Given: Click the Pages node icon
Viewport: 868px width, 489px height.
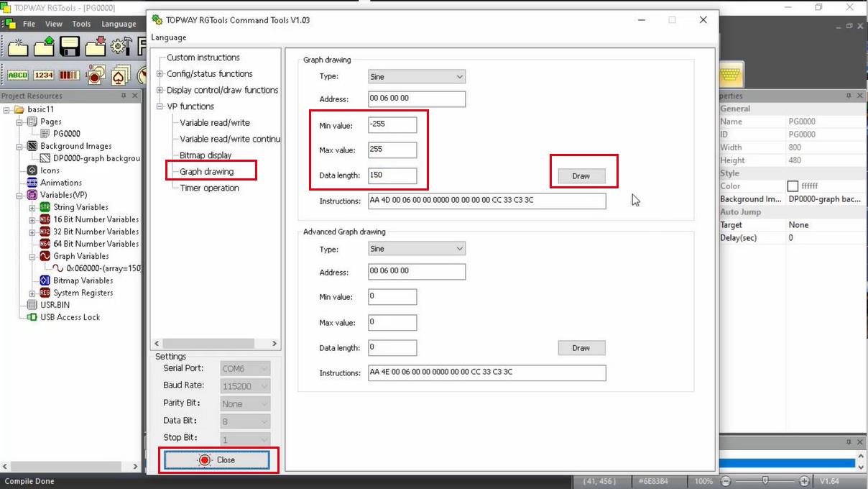Looking at the screenshot, I should tap(32, 122).
